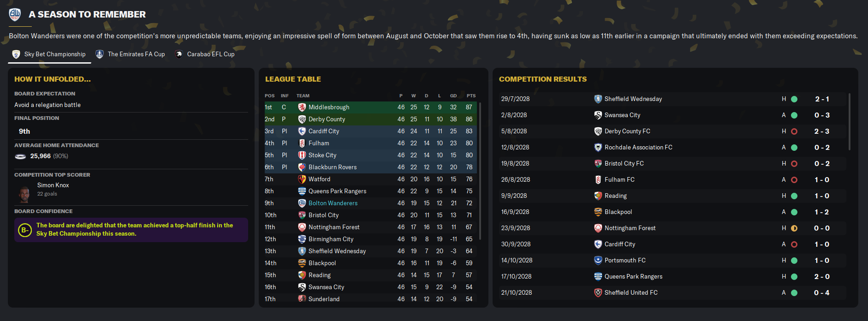Click the Sheffield Wednesday badge in results
Screen dimensions: 868x321
(x=598, y=99)
